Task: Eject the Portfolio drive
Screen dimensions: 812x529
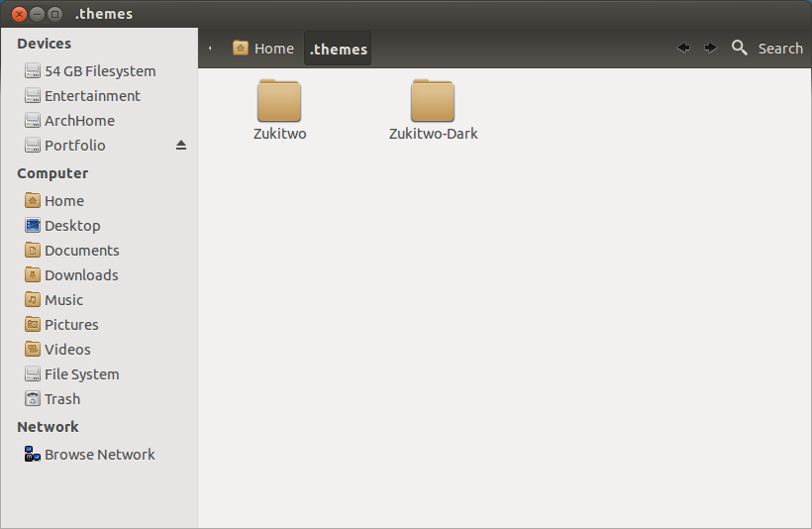Action: click(x=181, y=146)
